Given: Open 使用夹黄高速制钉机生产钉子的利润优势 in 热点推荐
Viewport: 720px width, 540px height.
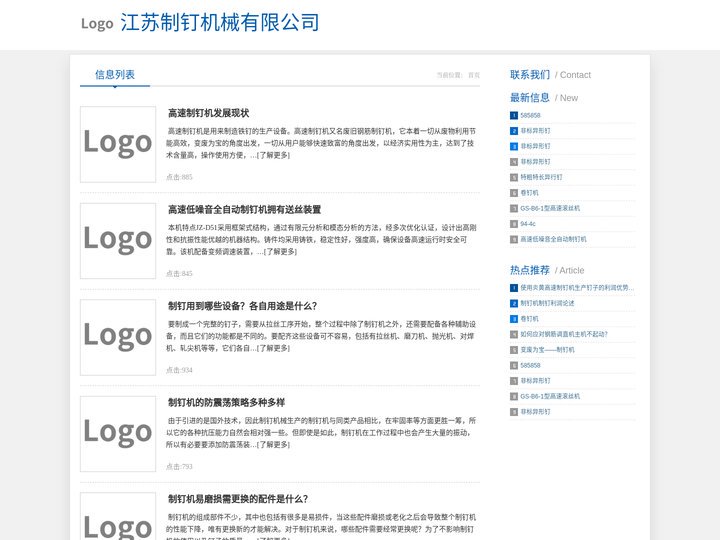Looking at the screenshot, I should [577, 288].
